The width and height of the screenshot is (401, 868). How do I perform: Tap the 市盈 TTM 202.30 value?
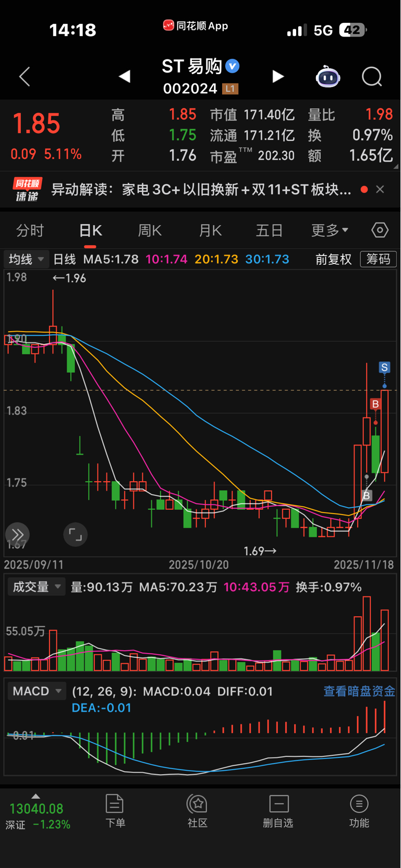pos(252,155)
